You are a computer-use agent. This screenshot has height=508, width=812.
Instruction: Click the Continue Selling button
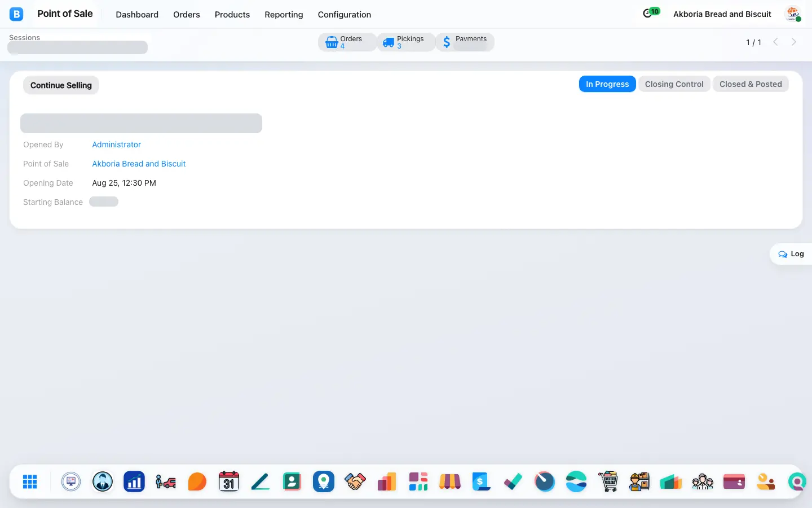click(61, 85)
